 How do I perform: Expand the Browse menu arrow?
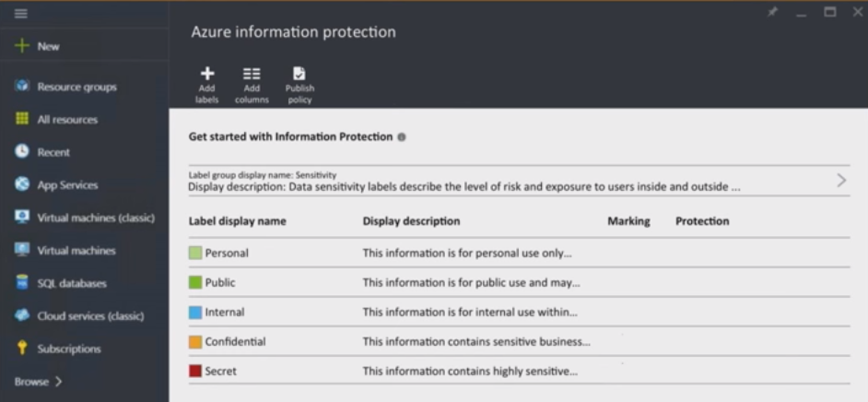pyautogui.click(x=58, y=382)
